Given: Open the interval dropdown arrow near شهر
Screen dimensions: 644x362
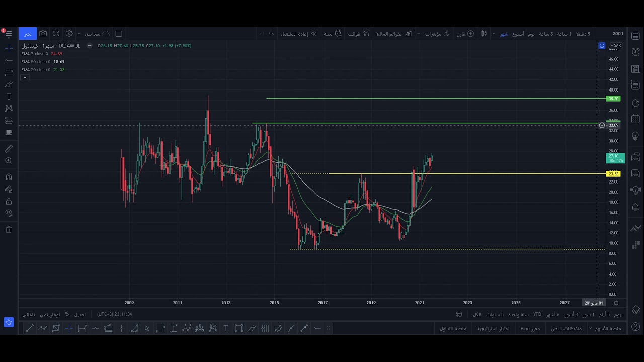Looking at the screenshot, I should pyautogui.click(x=494, y=34).
